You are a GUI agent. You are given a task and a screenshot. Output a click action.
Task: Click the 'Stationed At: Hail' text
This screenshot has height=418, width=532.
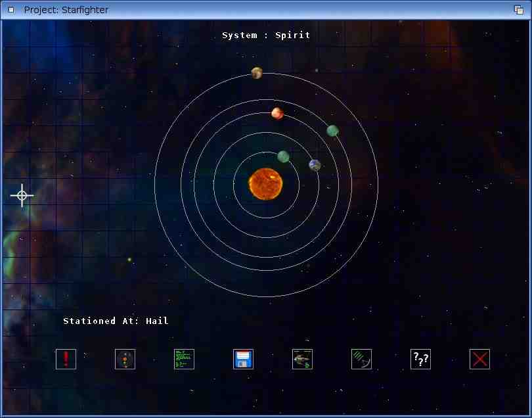[116, 321]
